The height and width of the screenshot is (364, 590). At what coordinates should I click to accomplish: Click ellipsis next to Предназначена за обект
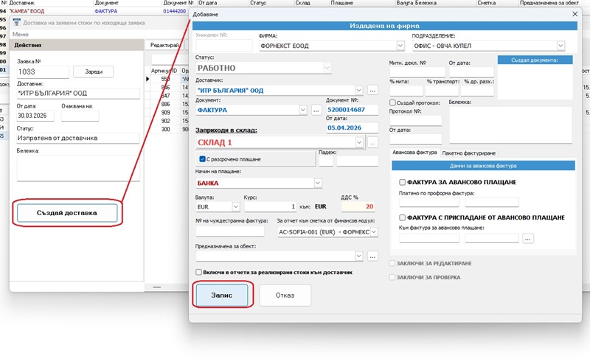(372, 256)
